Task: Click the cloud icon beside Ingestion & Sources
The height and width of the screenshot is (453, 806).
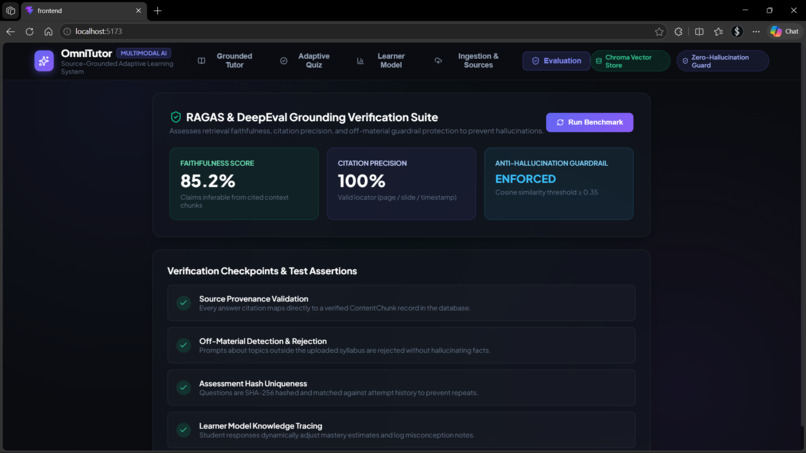Action: click(x=438, y=61)
